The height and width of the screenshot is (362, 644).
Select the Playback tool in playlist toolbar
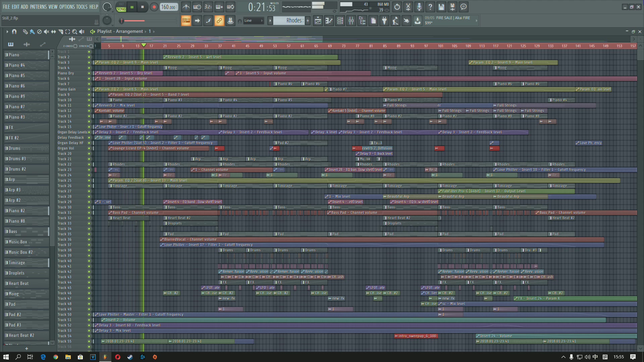click(82, 32)
